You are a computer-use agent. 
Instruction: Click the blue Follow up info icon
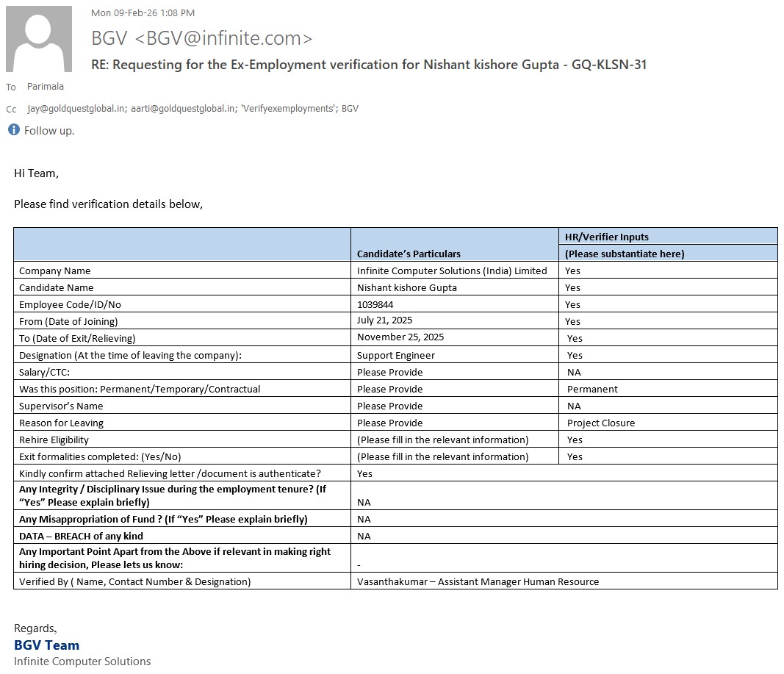point(13,130)
